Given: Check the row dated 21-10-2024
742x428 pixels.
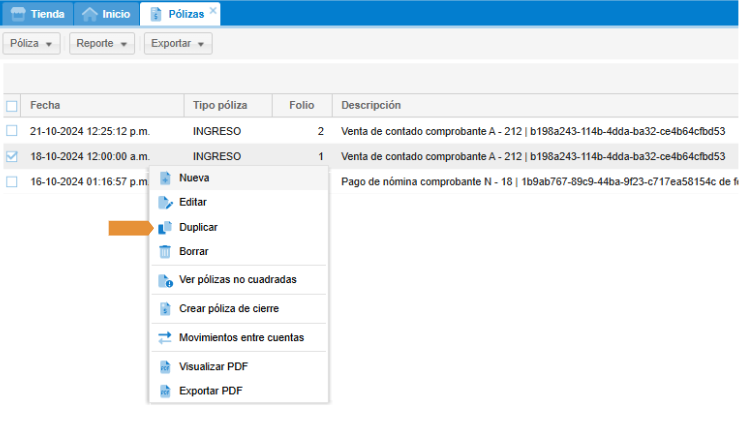Looking at the screenshot, I should point(12,131).
